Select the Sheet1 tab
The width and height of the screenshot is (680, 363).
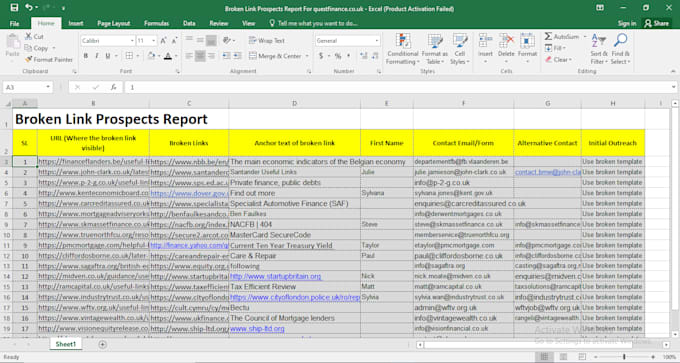coord(65,344)
